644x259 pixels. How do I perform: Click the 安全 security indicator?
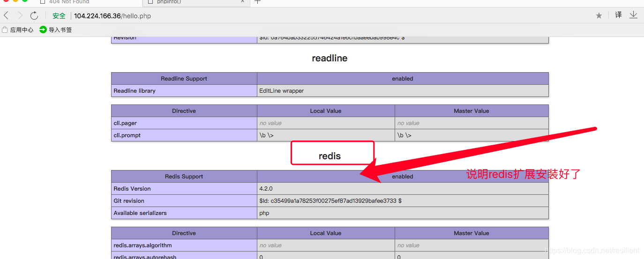[59, 15]
